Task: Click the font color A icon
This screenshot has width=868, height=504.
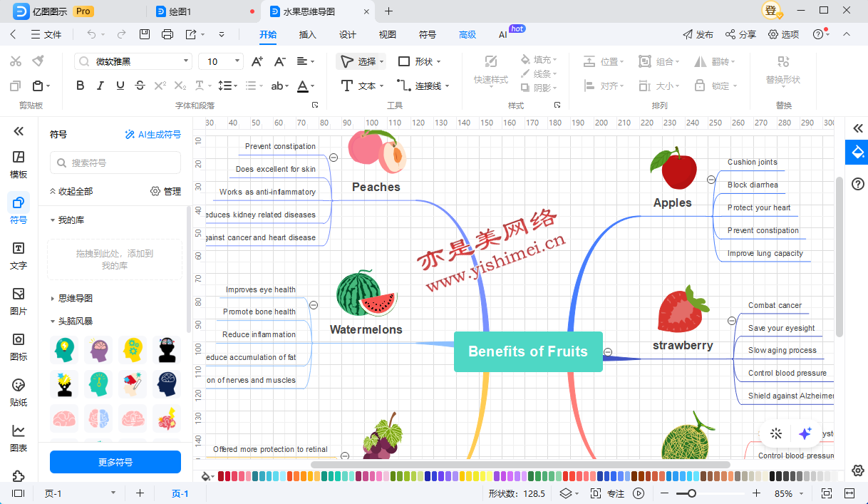Action: [303, 86]
